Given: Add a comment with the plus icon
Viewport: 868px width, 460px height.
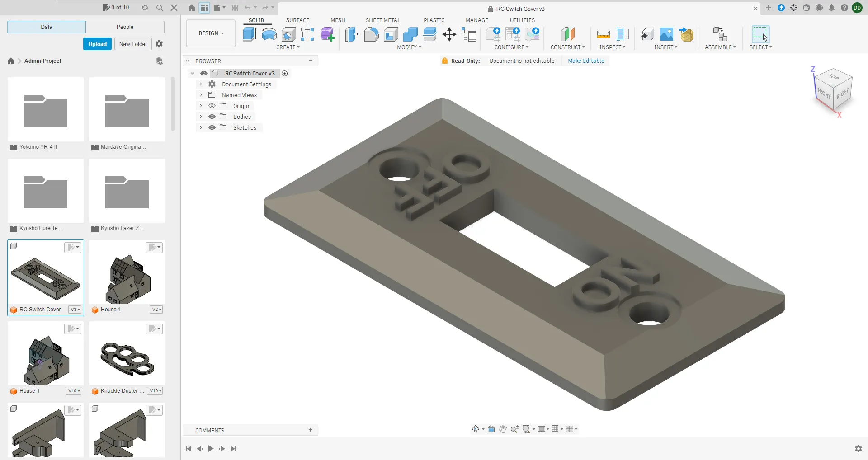Looking at the screenshot, I should (311, 430).
